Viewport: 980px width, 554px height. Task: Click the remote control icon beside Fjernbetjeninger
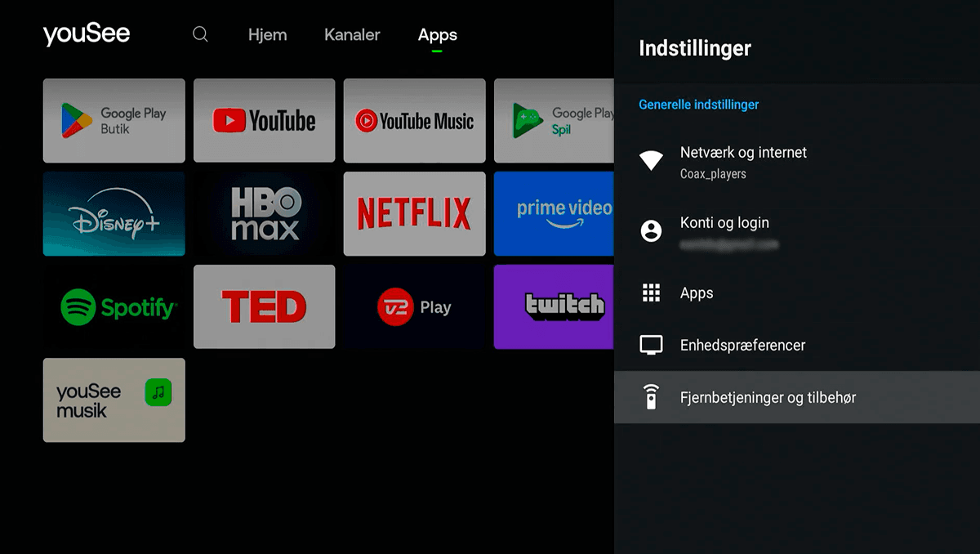click(x=651, y=397)
